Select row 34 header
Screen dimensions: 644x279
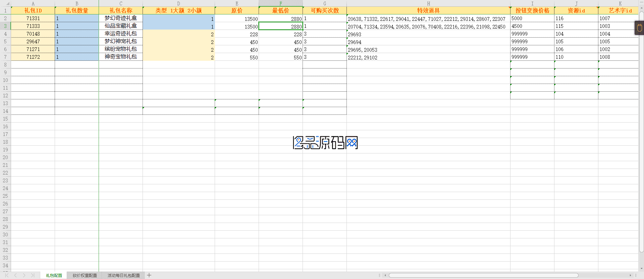pos(5,265)
